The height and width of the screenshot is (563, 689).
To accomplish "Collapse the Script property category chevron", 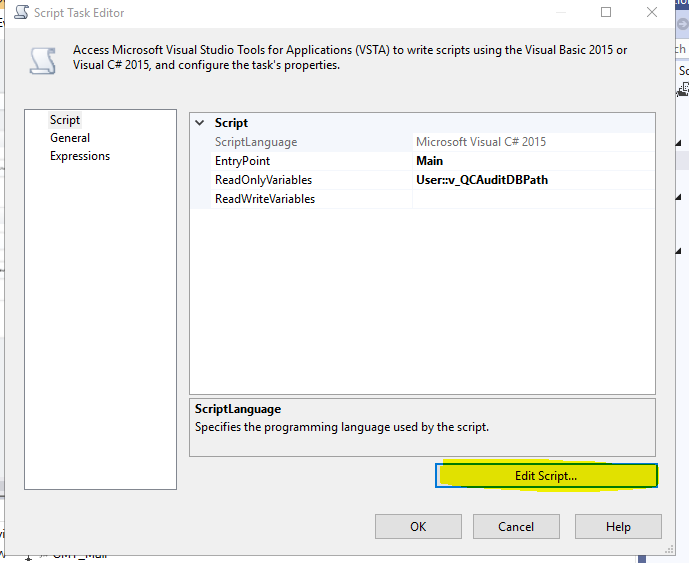I will (x=200, y=123).
